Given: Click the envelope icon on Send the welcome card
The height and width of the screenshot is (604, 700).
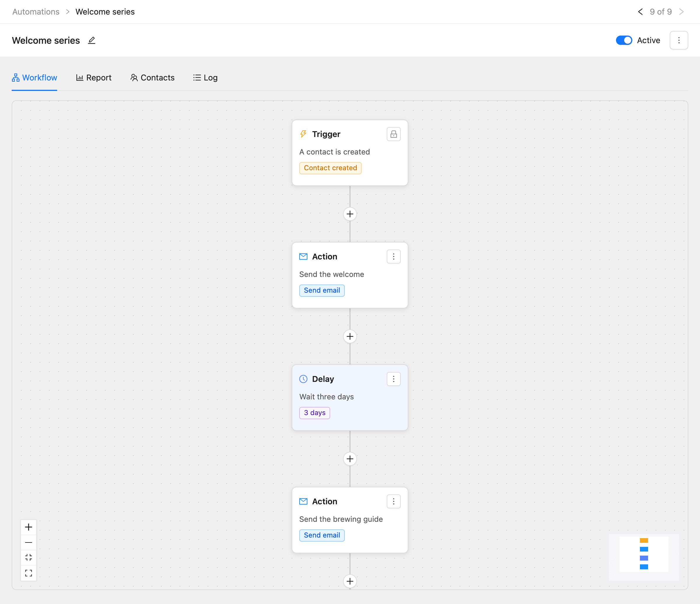Looking at the screenshot, I should [303, 257].
